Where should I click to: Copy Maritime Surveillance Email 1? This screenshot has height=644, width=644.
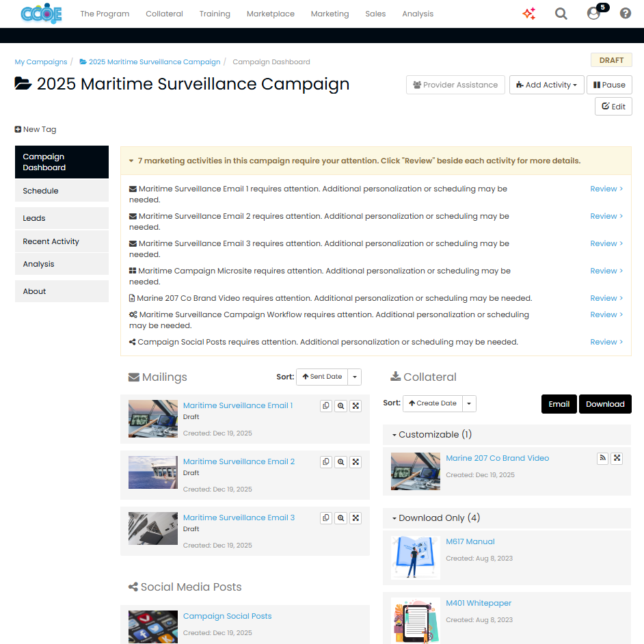click(326, 406)
